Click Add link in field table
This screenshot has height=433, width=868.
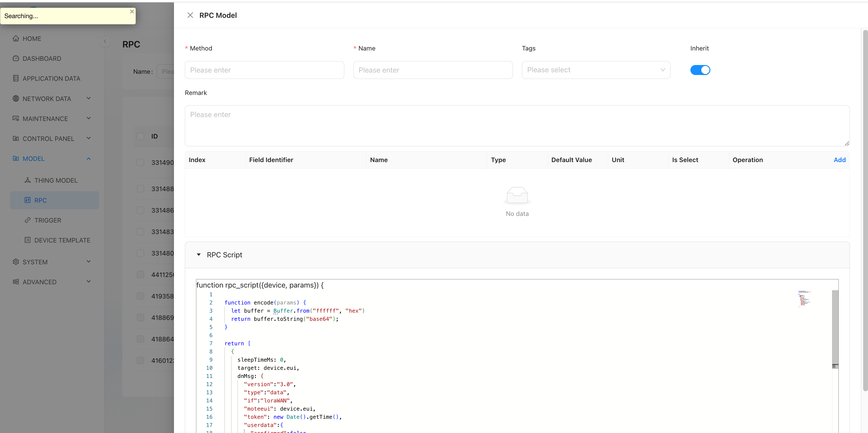[x=839, y=160]
